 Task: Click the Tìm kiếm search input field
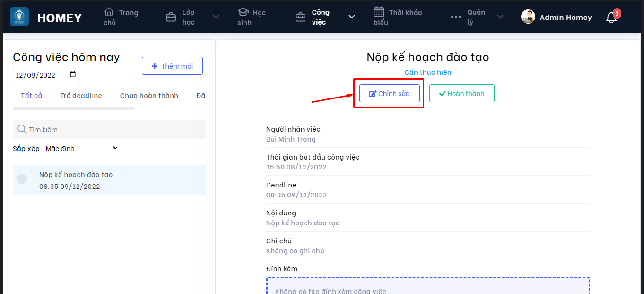pos(113,129)
